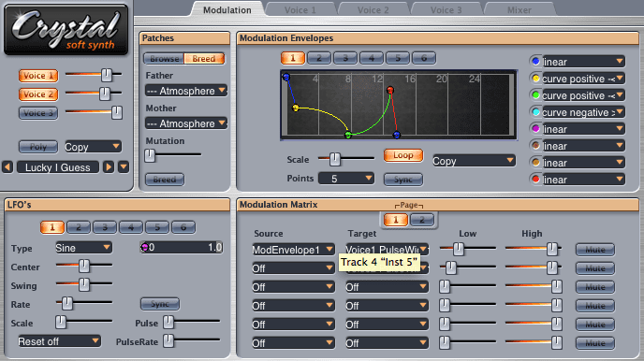
Task: Switch to the Mixer tab
Action: pyautogui.click(x=520, y=10)
